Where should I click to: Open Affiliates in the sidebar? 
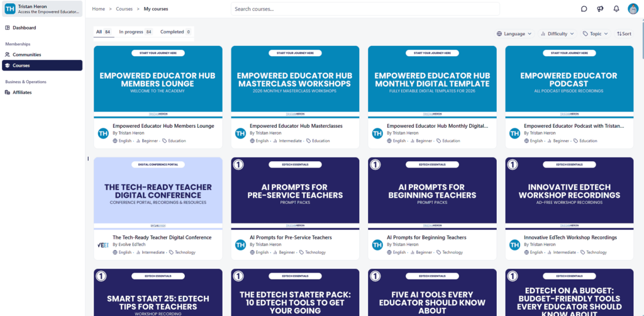pyautogui.click(x=42, y=93)
